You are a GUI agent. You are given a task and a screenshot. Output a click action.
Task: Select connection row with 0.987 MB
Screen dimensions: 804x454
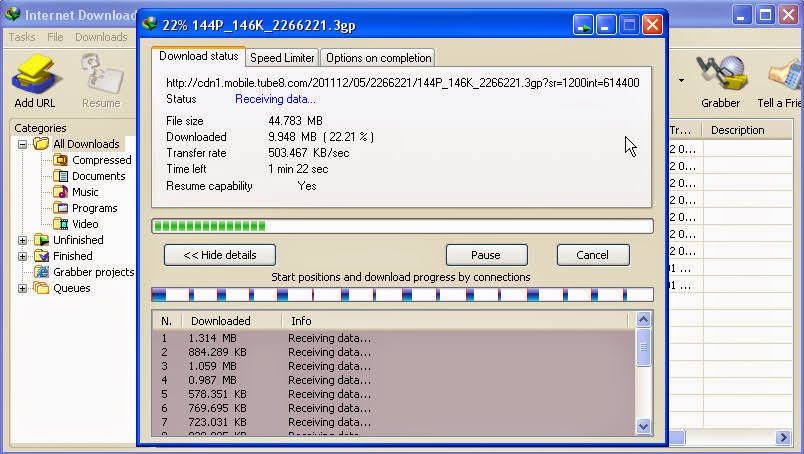tap(394, 380)
